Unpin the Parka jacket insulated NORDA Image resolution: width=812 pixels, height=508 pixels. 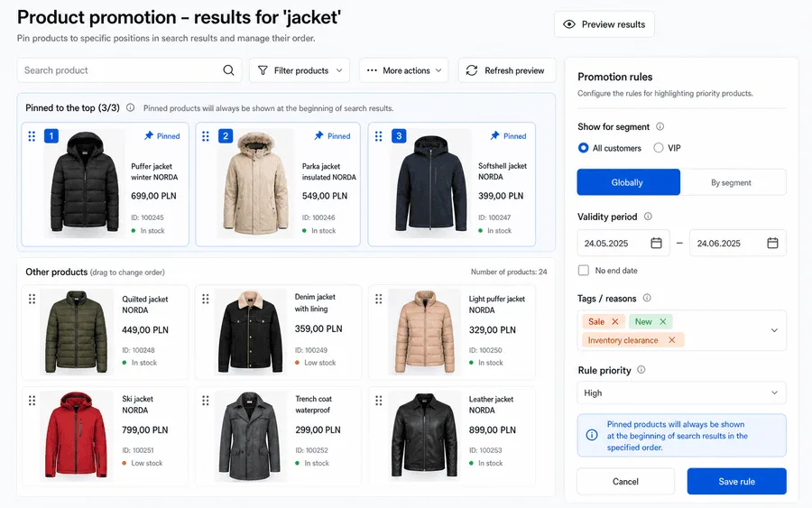click(x=332, y=135)
